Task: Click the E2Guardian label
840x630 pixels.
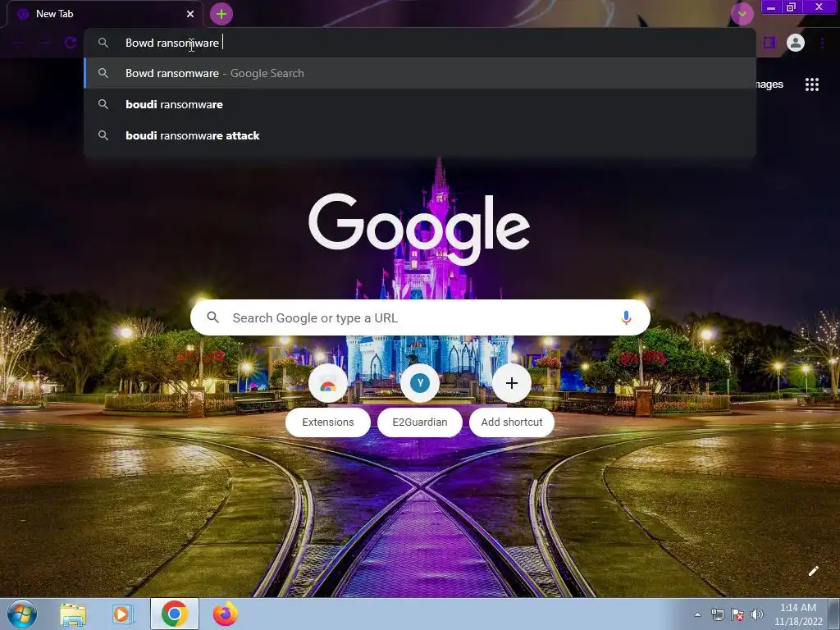Action: tap(420, 422)
